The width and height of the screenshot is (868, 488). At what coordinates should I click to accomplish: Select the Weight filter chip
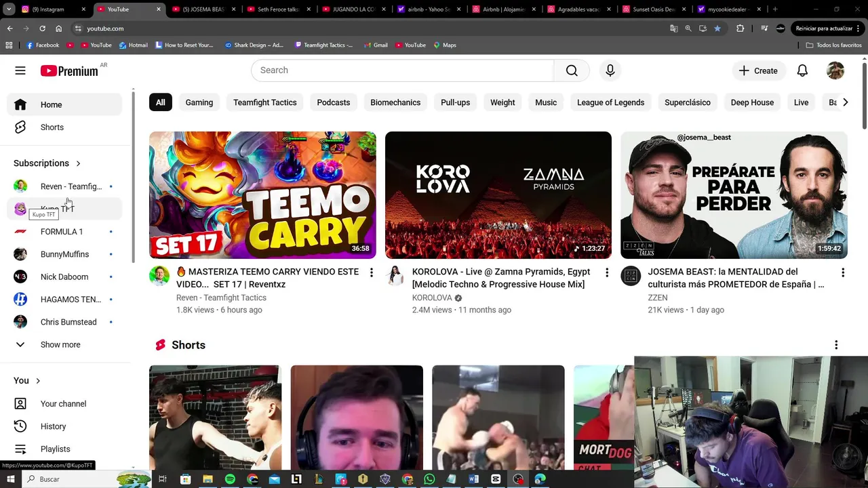coord(502,102)
